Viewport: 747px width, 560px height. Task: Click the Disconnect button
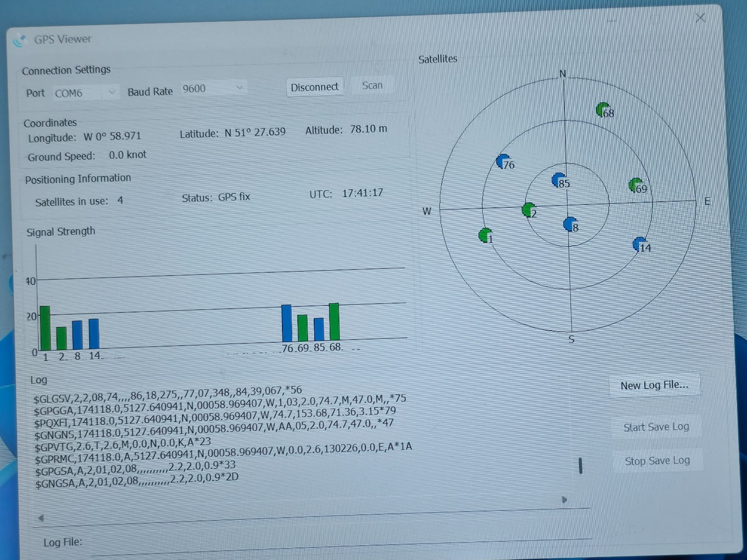(x=315, y=87)
